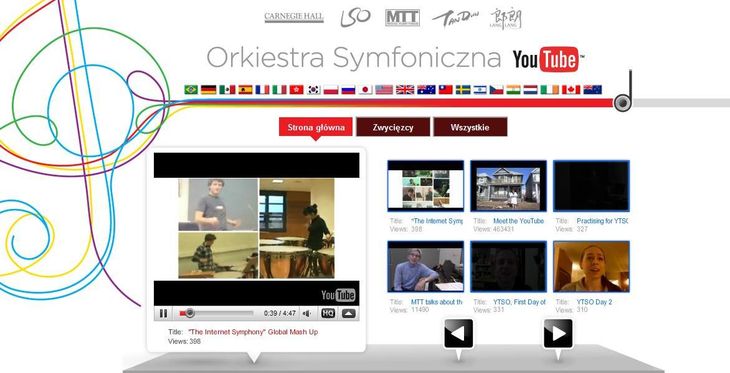The image size is (730, 373).
Task: Open the Zwycięzcy tab
Action: [x=393, y=127]
